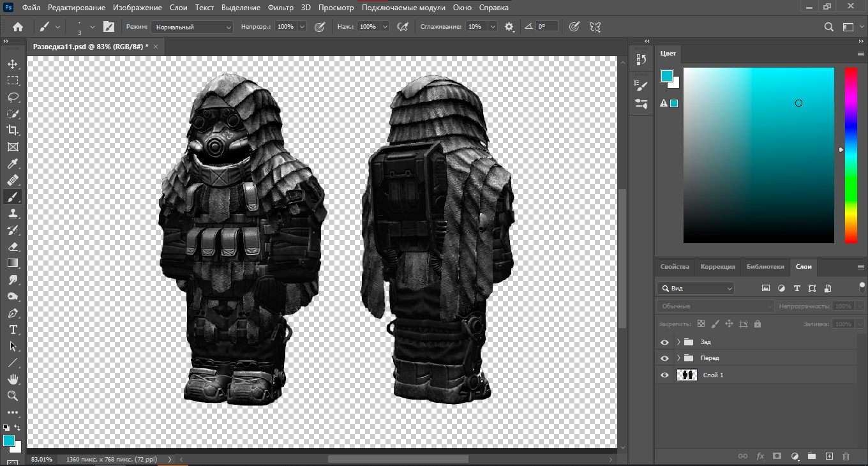
Task: Open the tool preset picker arrow
Action: (x=58, y=27)
